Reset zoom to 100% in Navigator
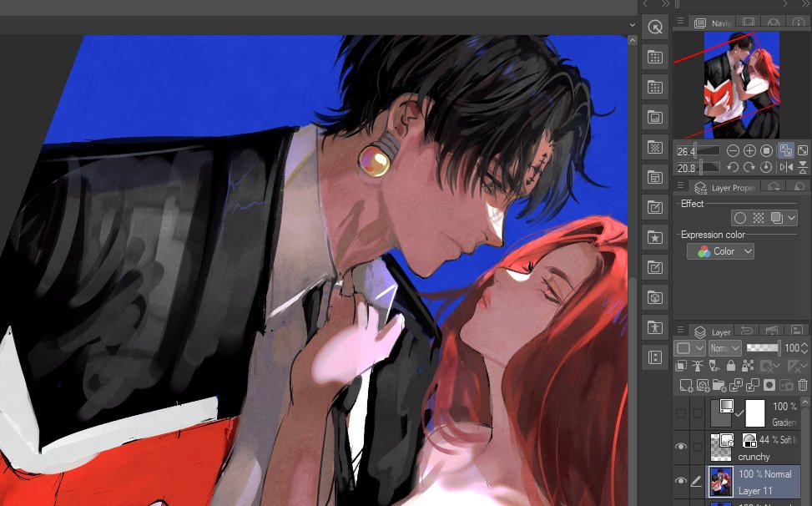Image resolution: width=812 pixels, height=506 pixels. point(766,150)
